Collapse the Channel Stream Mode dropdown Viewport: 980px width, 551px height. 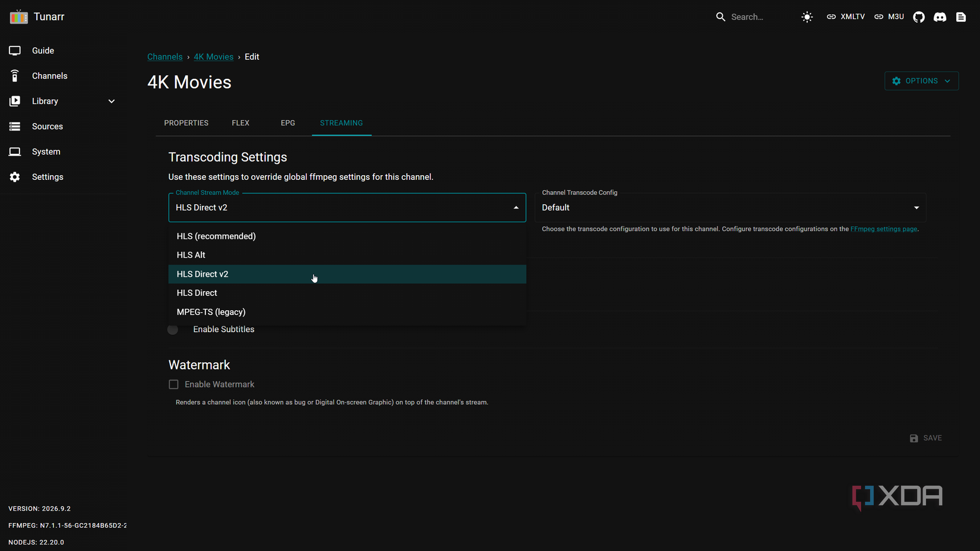pos(347,207)
